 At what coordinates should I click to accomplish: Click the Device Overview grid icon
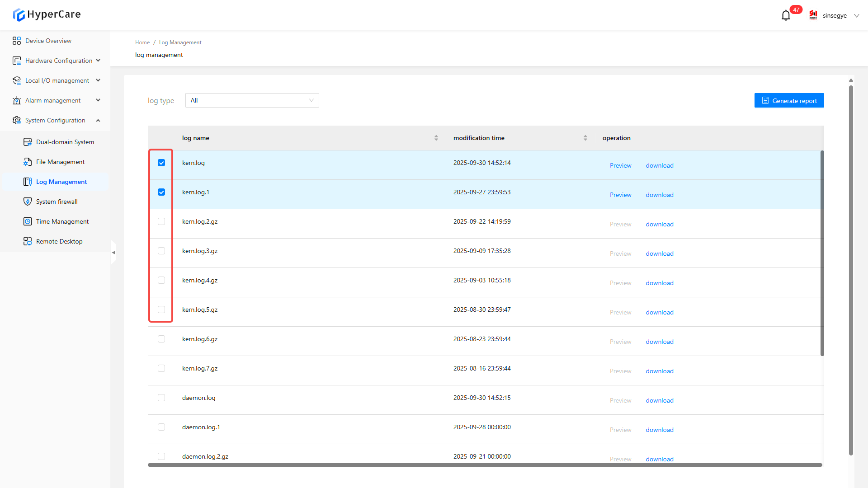click(17, 41)
